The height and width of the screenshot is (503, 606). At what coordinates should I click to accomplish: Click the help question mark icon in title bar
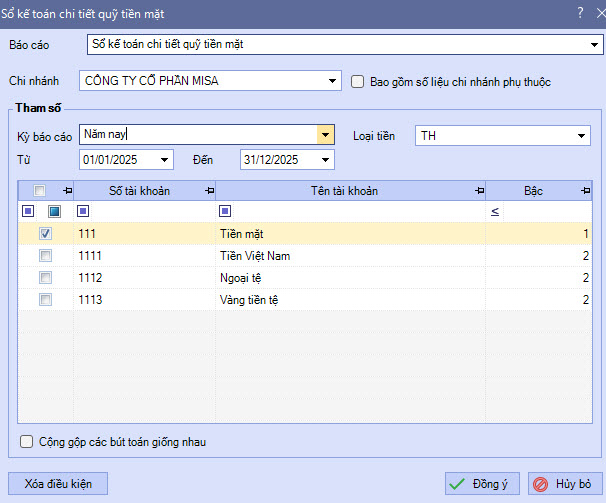[580, 13]
